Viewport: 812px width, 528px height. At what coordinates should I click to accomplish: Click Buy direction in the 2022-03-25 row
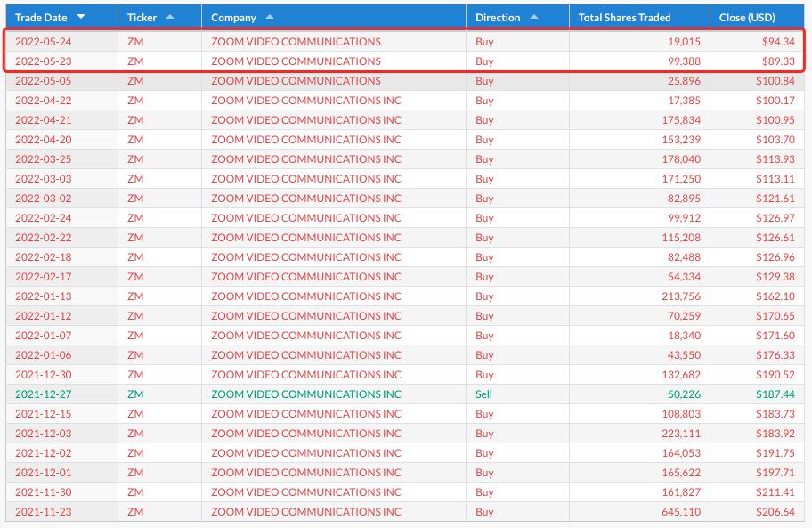point(484,159)
